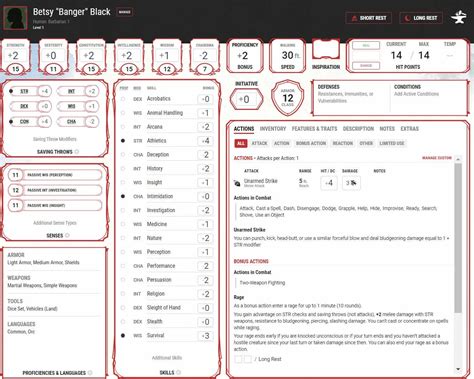Open the anvil builder icon
This screenshot has height=379, width=474.
(459, 17)
